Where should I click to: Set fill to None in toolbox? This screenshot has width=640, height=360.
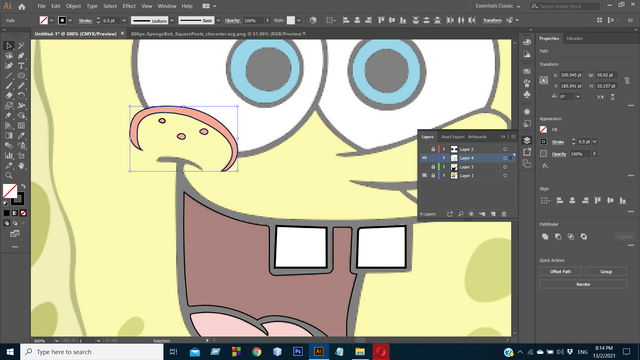[23, 213]
